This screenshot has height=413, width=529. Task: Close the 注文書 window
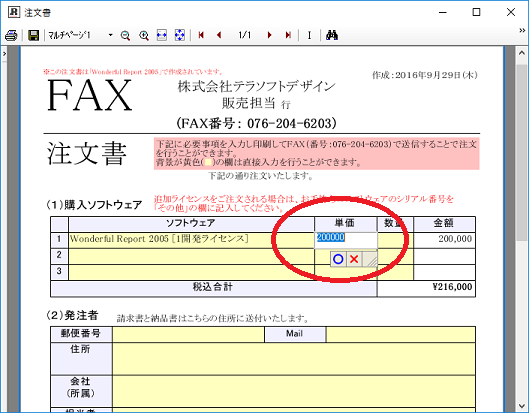(x=511, y=12)
